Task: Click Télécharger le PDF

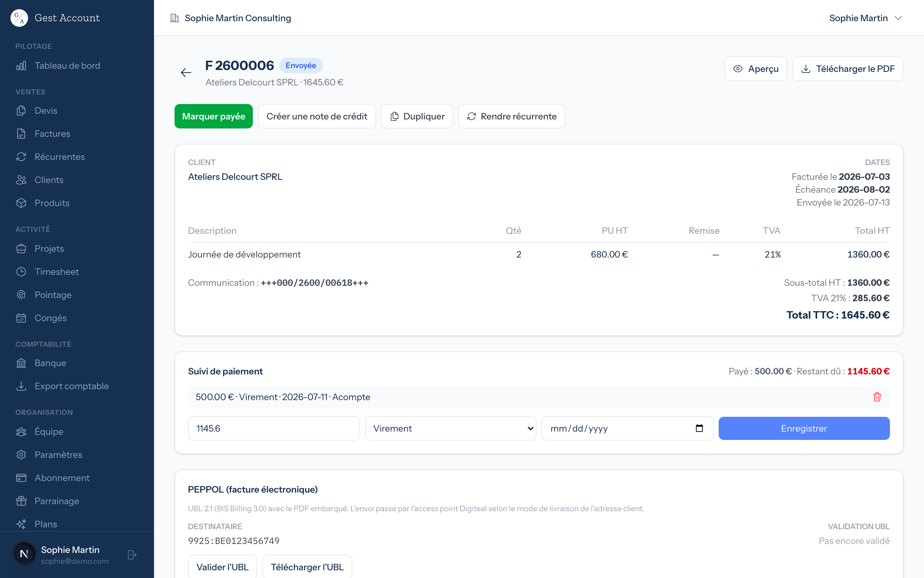Action: click(x=848, y=69)
